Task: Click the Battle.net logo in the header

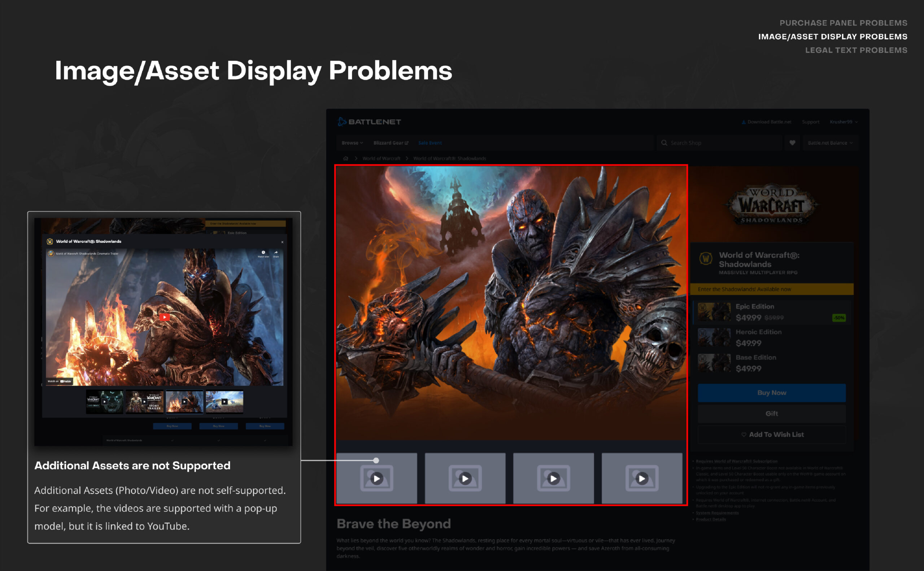Action: [369, 122]
